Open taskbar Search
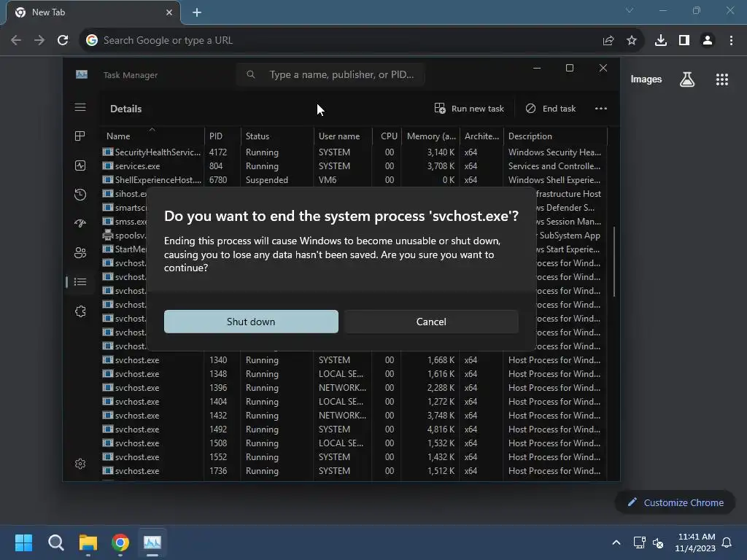Screen dimensions: 747x560 click(55, 542)
